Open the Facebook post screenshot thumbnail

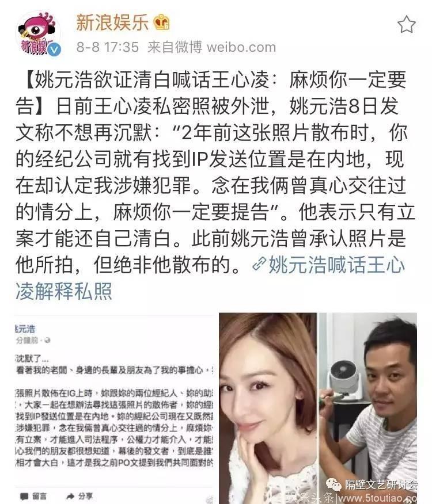[115, 408]
